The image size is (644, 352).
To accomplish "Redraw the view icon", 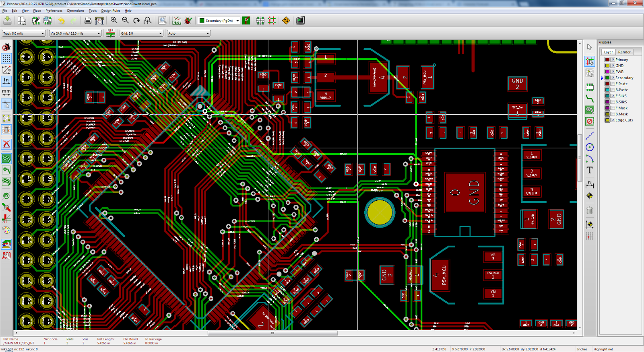I will click(x=136, y=21).
